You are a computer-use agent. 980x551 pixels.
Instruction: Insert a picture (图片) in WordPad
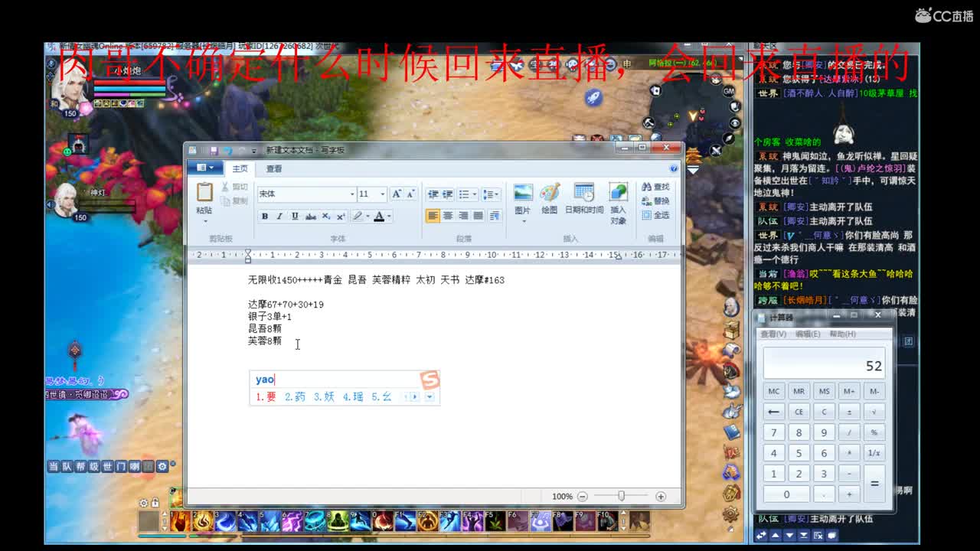point(523,193)
